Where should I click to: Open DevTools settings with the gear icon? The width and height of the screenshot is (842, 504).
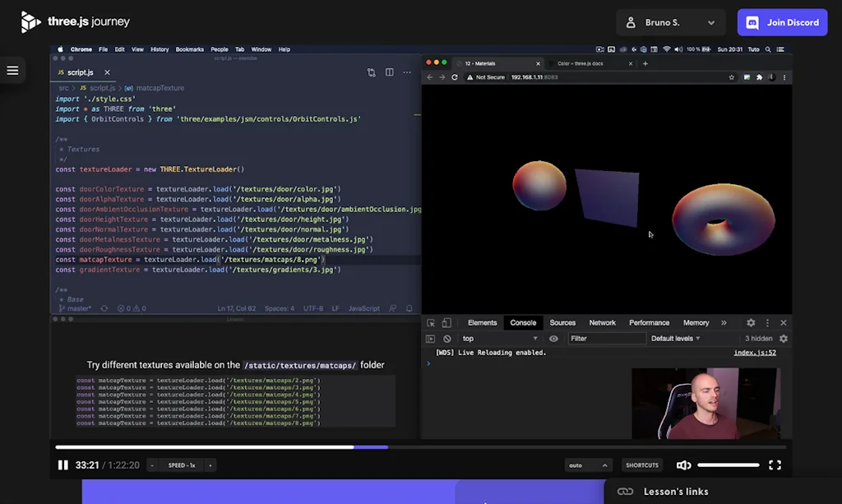(750, 322)
